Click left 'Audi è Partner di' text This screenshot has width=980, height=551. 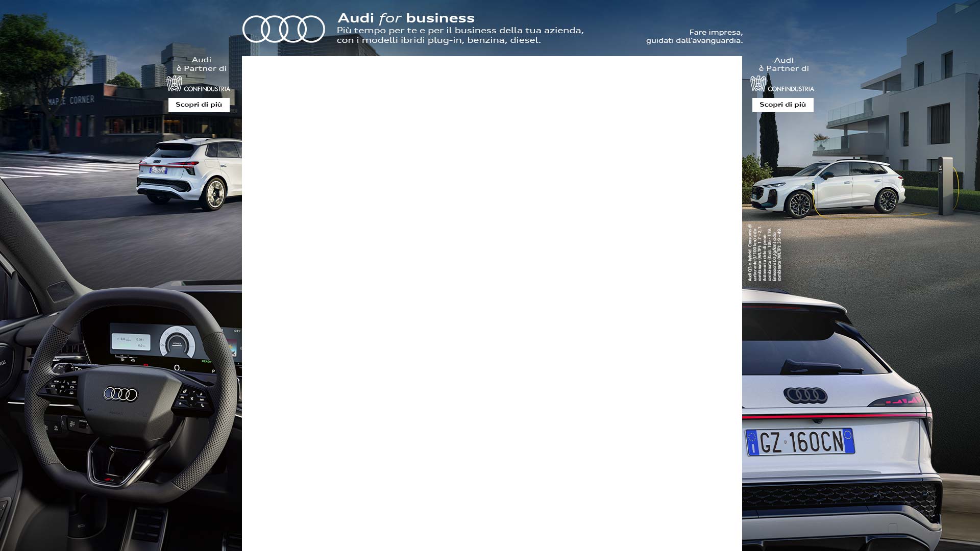click(201, 64)
